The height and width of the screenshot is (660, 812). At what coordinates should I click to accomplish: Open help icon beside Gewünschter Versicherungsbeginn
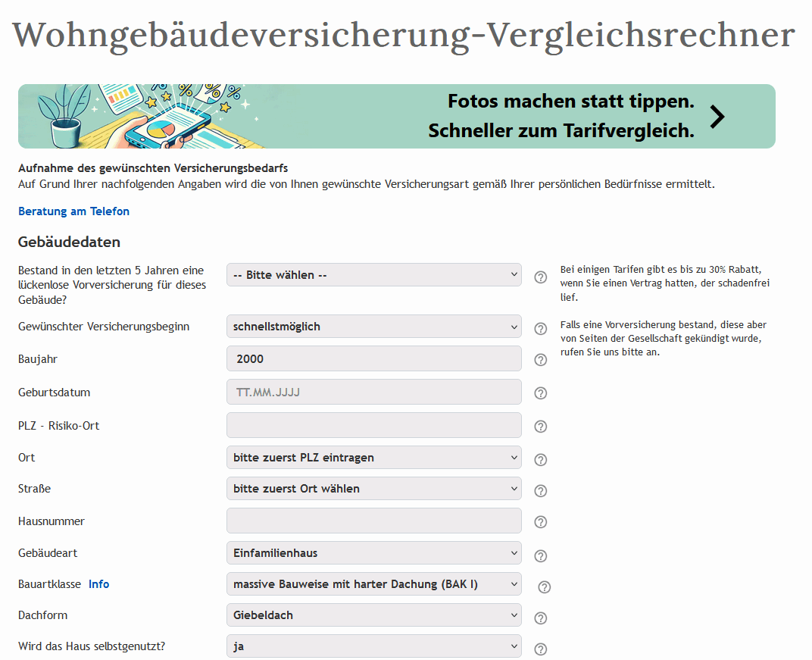pos(540,328)
